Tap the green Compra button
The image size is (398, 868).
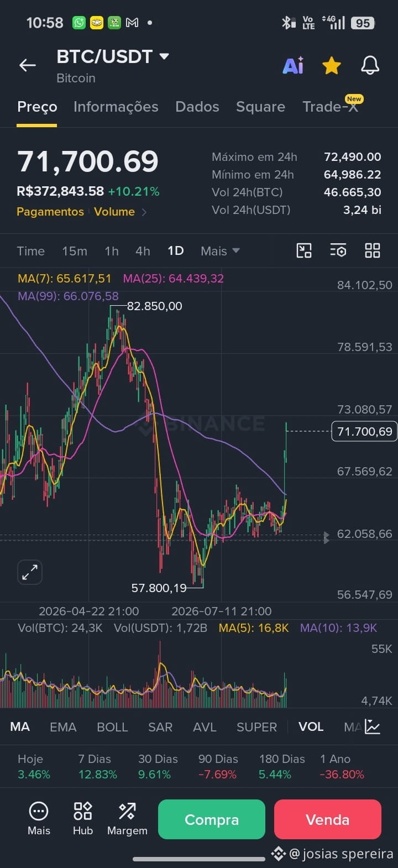click(212, 819)
